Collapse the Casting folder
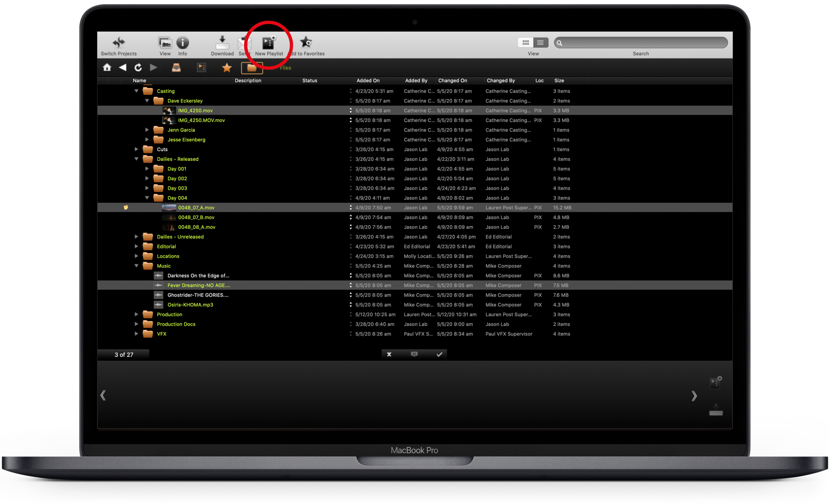830x504 pixels. click(x=136, y=91)
